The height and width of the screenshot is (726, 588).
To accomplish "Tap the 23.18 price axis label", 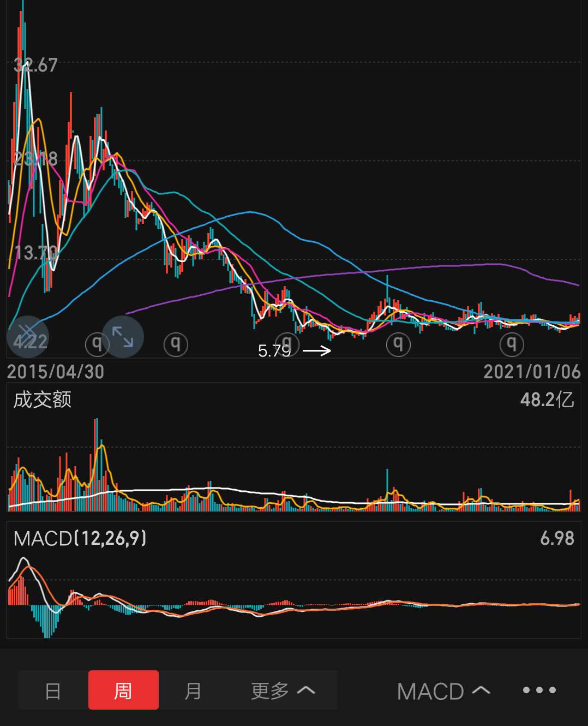I will click(35, 159).
